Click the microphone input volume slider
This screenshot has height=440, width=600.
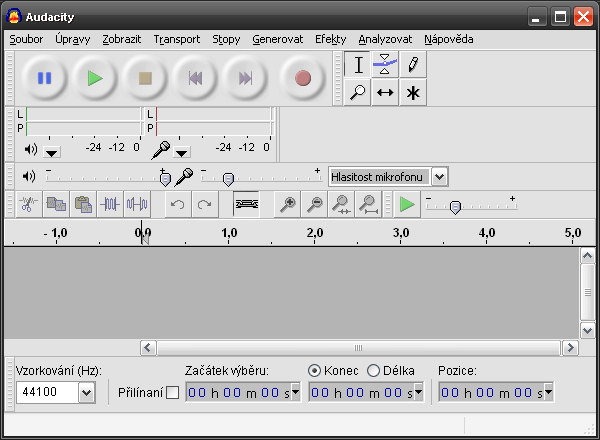pyautogui.click(x=262, y=178)
